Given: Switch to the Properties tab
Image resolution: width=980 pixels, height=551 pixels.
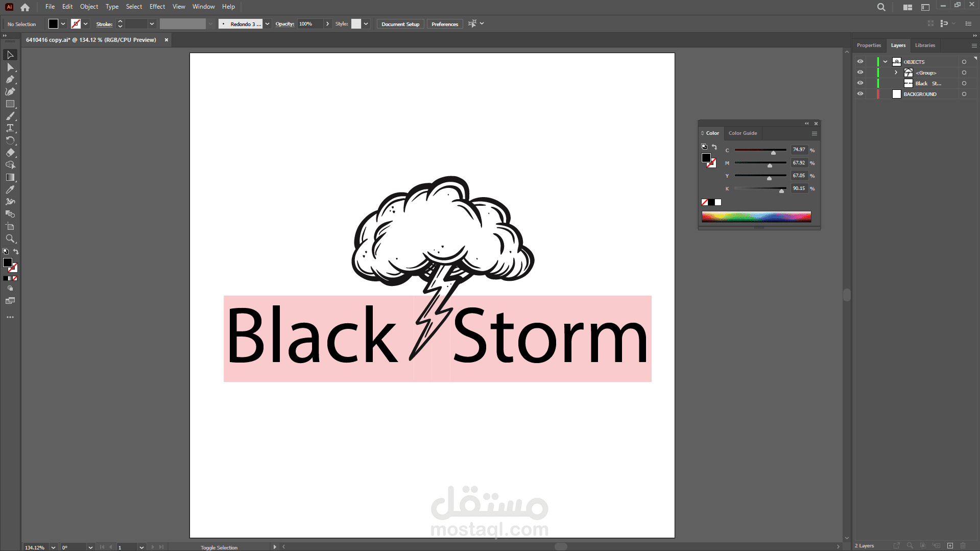Looking at the screenshot, I should coord(869,45).
